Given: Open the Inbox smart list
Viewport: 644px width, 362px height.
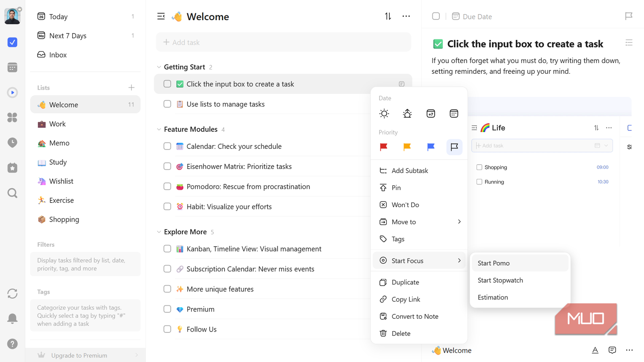Looking at the screenshot, I should [85, 55].
